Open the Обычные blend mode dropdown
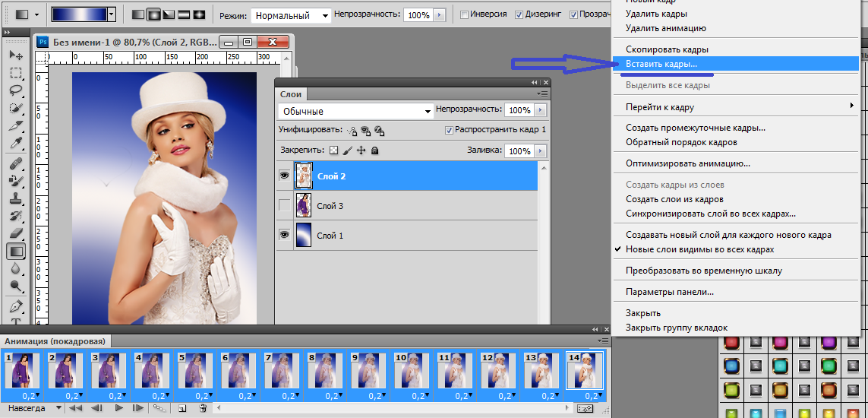Screen dimensions: 868x418 (355, 111)
